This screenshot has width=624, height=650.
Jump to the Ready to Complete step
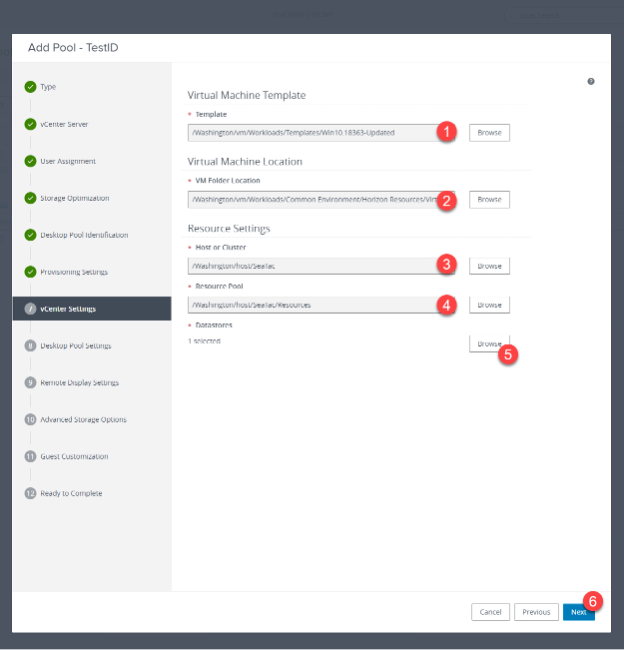71,494
